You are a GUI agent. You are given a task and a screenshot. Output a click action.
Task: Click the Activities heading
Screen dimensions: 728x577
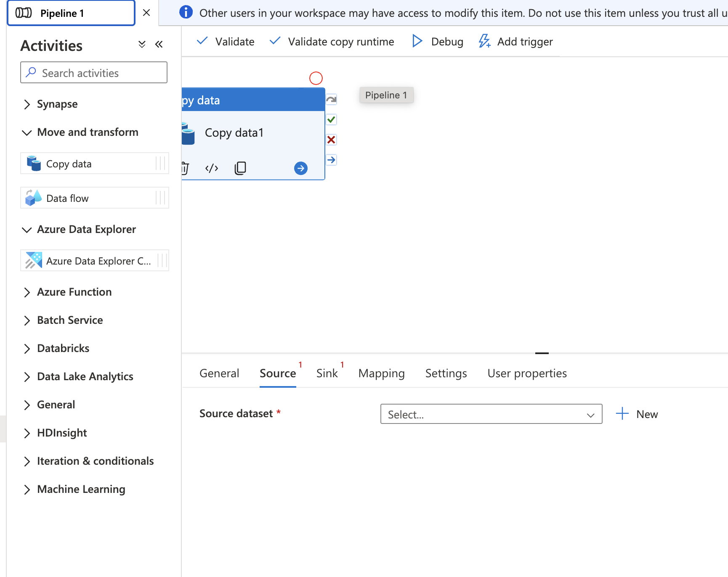point(51,45)
